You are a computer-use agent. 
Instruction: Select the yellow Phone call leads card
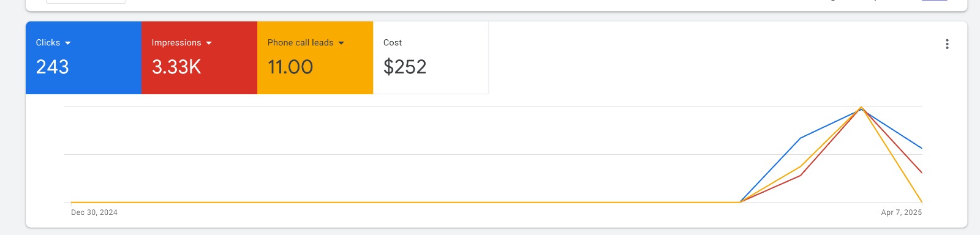click(x=315, y=58)
